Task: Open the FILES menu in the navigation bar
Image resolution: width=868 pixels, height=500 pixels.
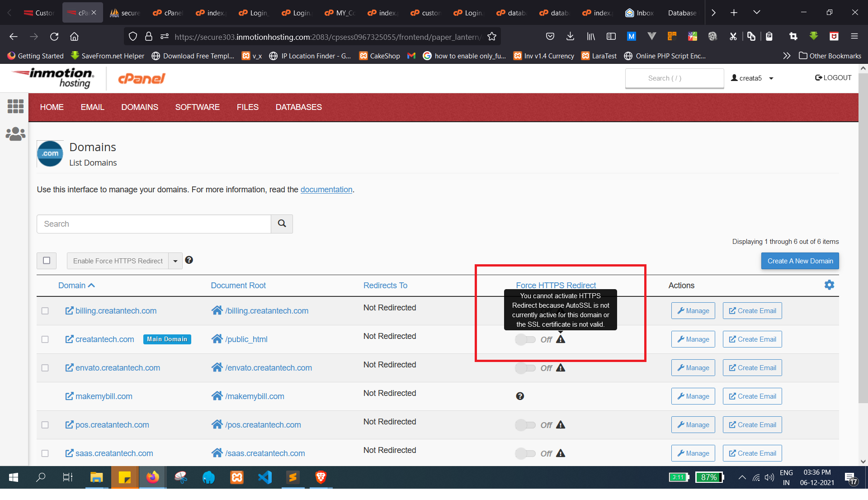Action: coord(248,107)
